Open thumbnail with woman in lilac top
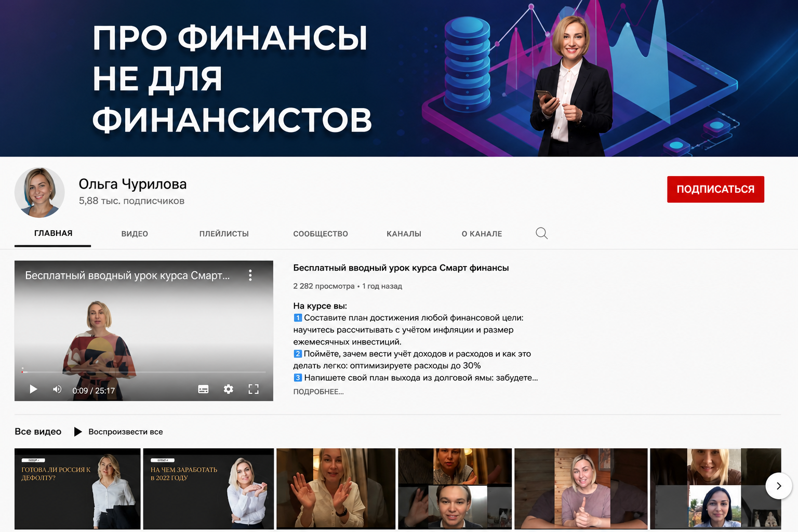 [x=581, y=488]
